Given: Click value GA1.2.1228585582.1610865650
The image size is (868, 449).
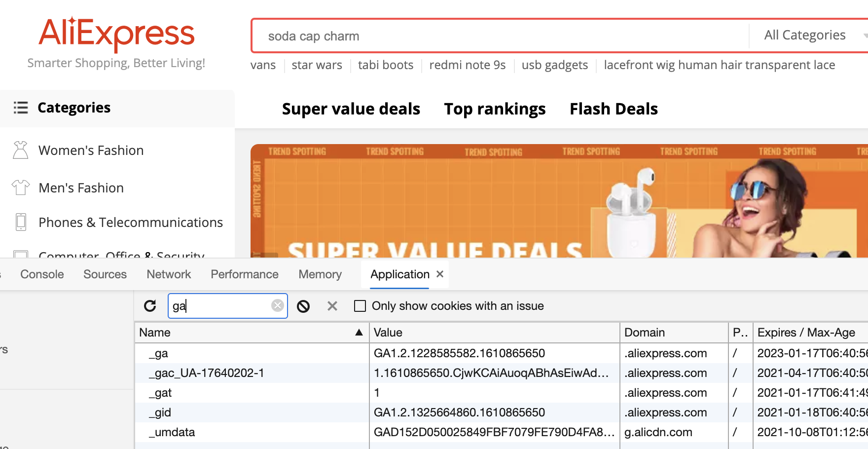Looking at the screenshot, I should click(459, 353).
